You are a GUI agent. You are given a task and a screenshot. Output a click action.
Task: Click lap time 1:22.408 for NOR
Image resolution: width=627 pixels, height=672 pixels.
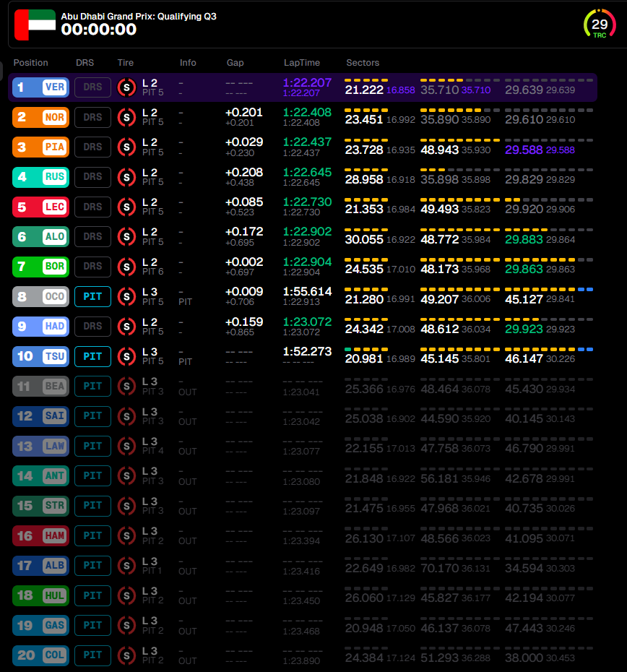307,112
